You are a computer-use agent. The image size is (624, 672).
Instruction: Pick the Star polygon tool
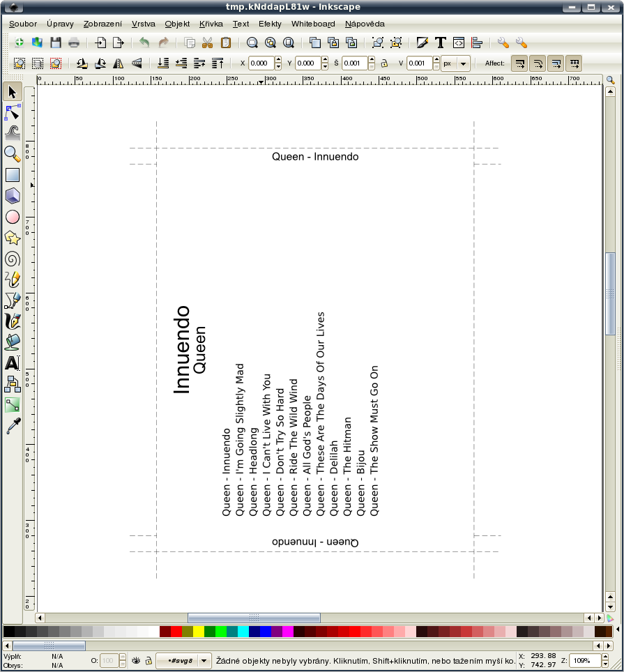click(13, 238)
